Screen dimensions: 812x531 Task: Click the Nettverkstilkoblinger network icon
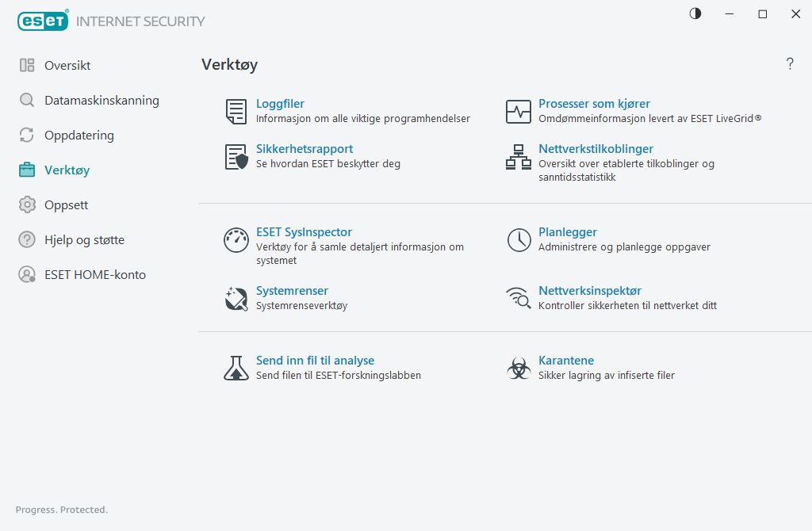519,157
